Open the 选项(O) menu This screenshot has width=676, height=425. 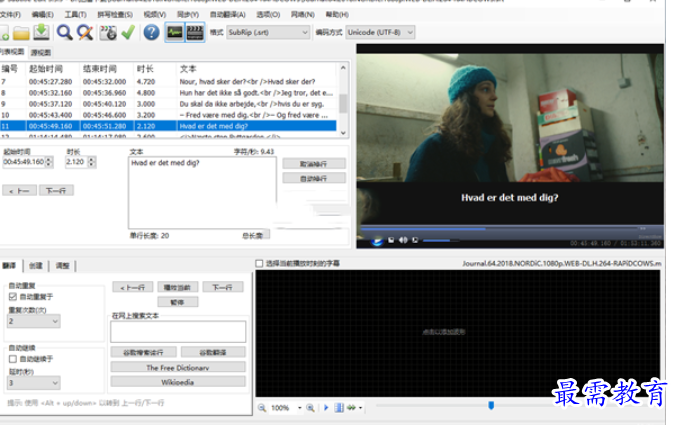(x=268, y=15)
